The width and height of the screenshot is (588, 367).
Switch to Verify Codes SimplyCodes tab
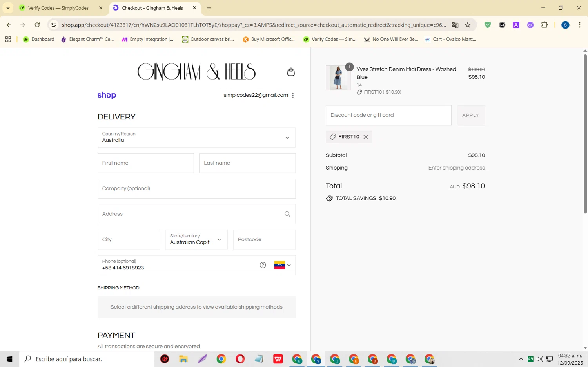(x=58, y=8)
